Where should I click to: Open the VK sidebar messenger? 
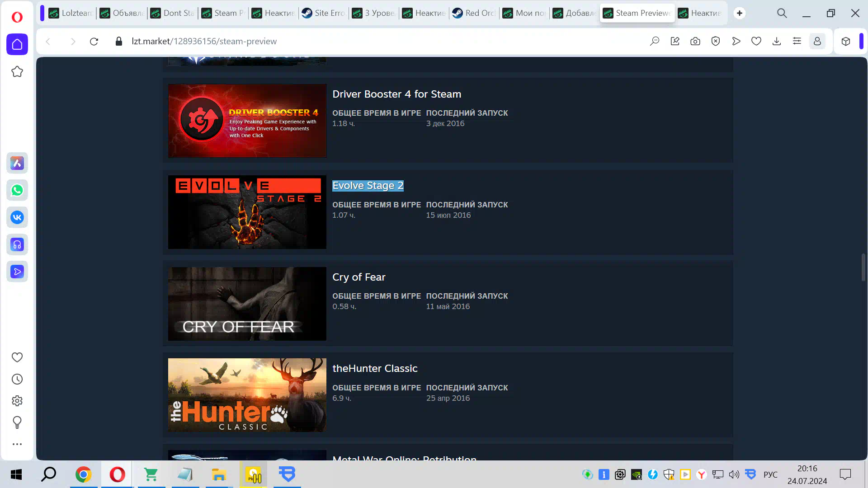(17, 217)
